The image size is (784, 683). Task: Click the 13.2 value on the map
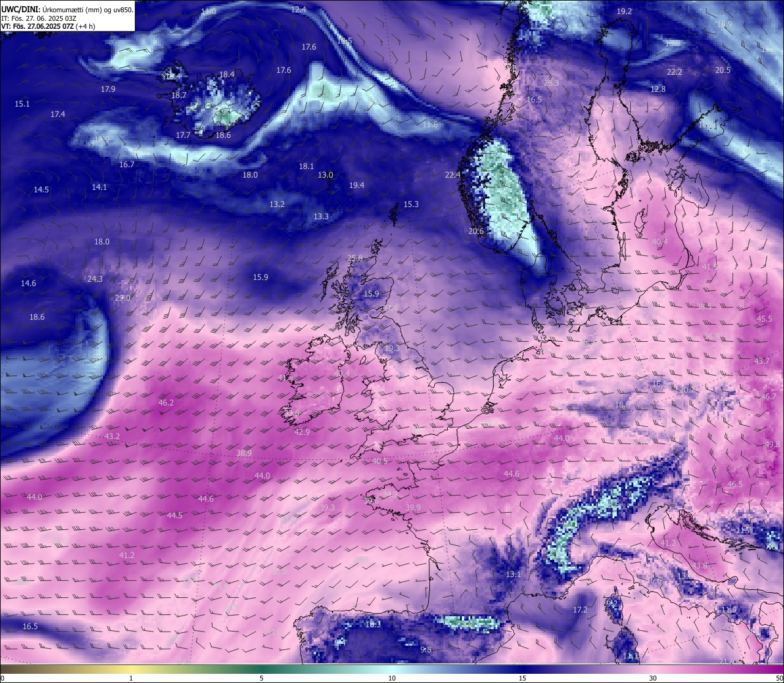(x=277, y=204)
